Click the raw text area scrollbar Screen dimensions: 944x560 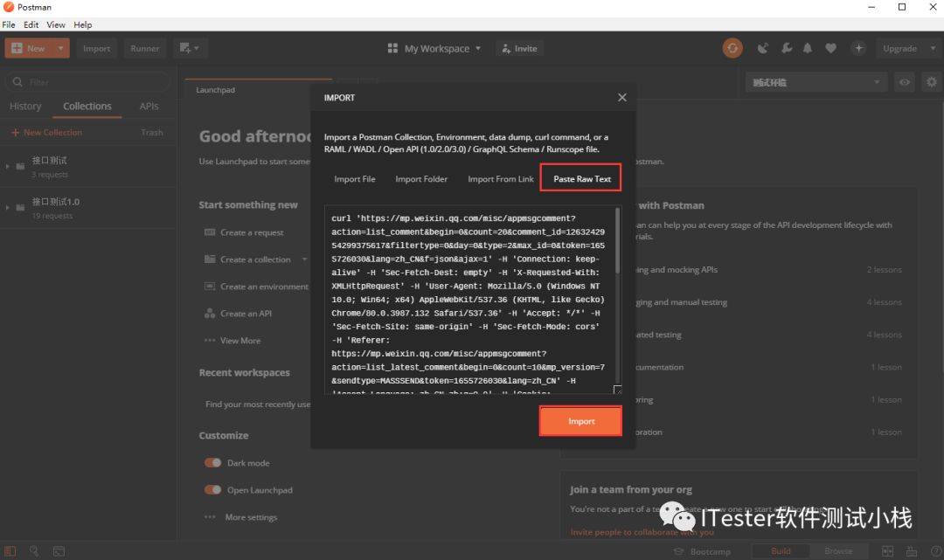[x=617, y=240]
